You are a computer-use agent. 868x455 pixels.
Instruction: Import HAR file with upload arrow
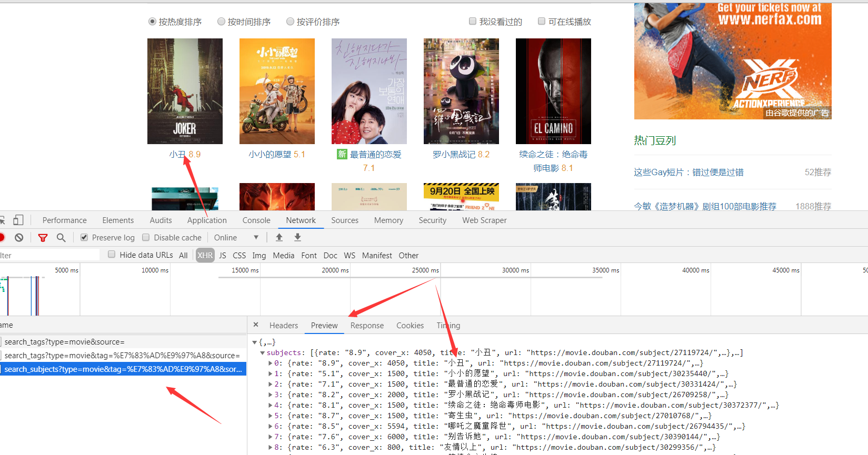coord(280,237)
